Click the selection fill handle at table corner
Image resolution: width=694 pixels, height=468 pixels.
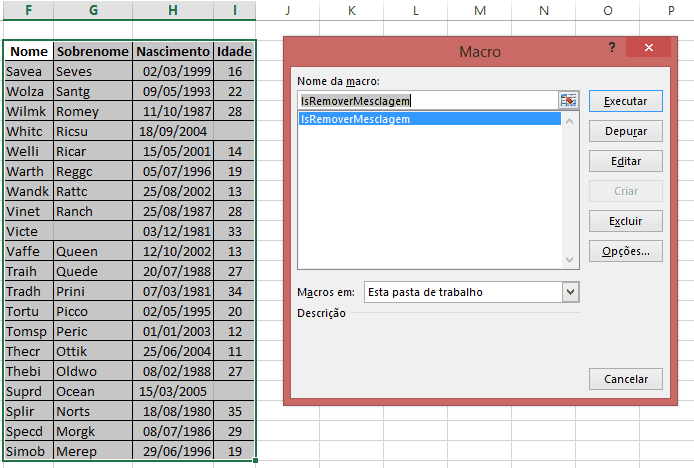point(255,460)
